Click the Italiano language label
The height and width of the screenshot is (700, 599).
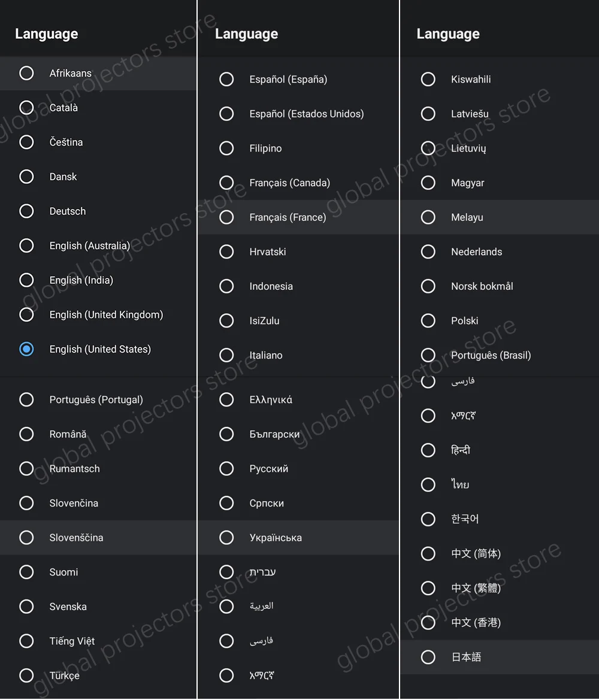[x=266, y=355]
